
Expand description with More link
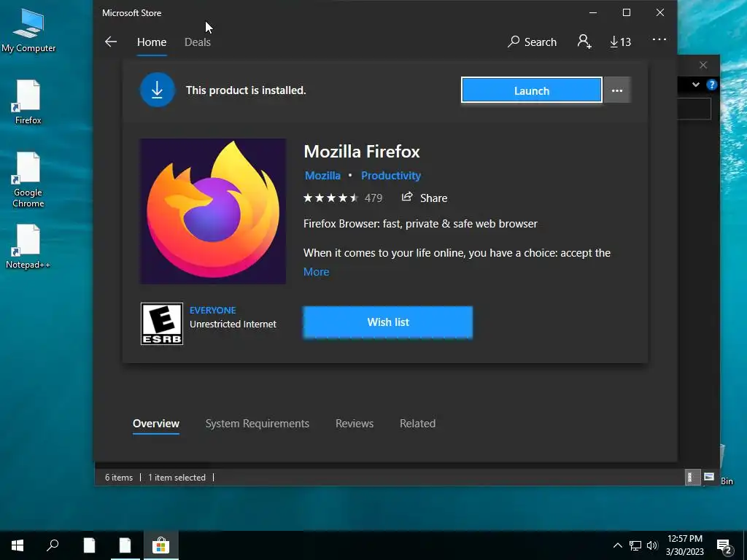[317, 272]
